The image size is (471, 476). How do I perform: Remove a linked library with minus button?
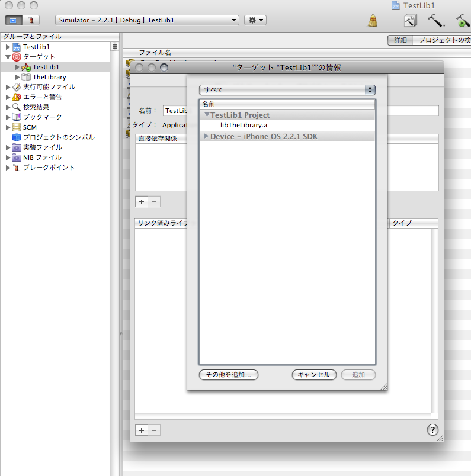pyautogui.click(x=154, y=430)
